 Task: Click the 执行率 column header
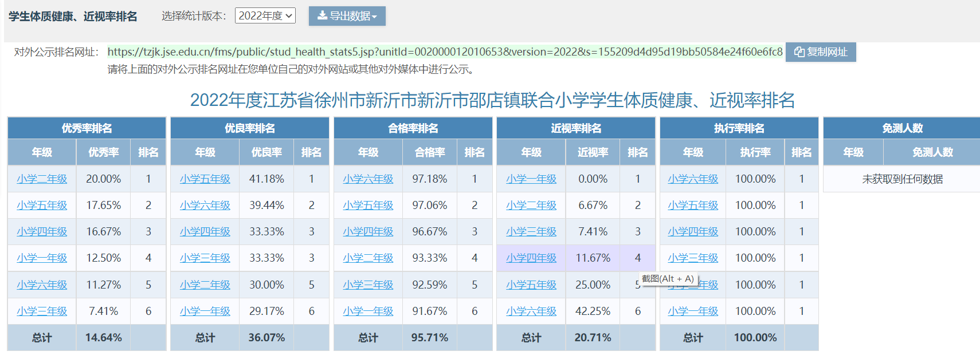[755, 152]
